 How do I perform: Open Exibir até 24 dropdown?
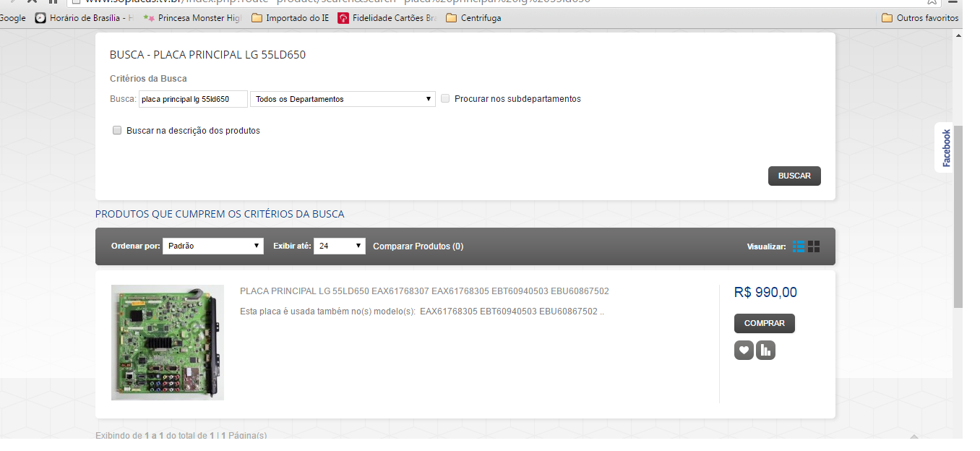340,246
